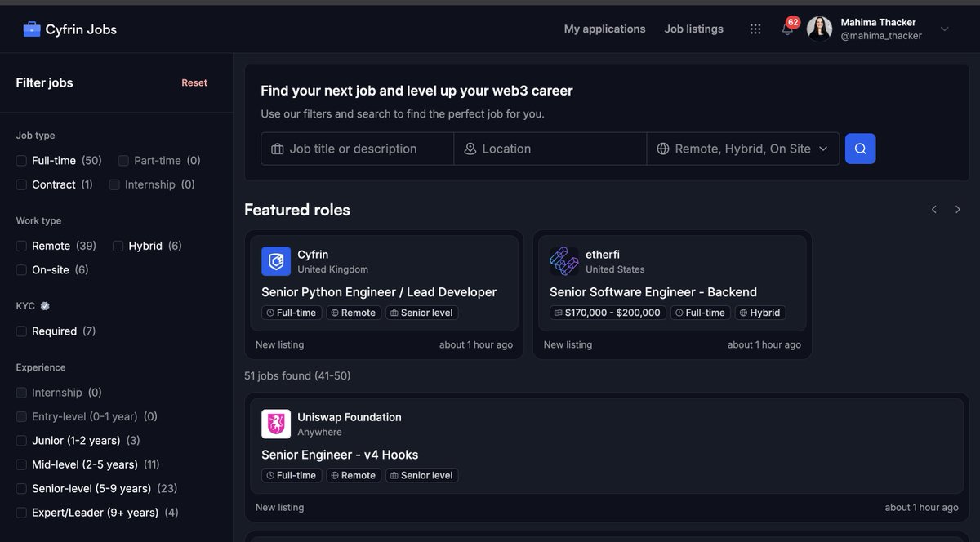Click the Cyfrin company shield logo
Image resolution: width=980 pixels, height=542 pixels.
276,261
